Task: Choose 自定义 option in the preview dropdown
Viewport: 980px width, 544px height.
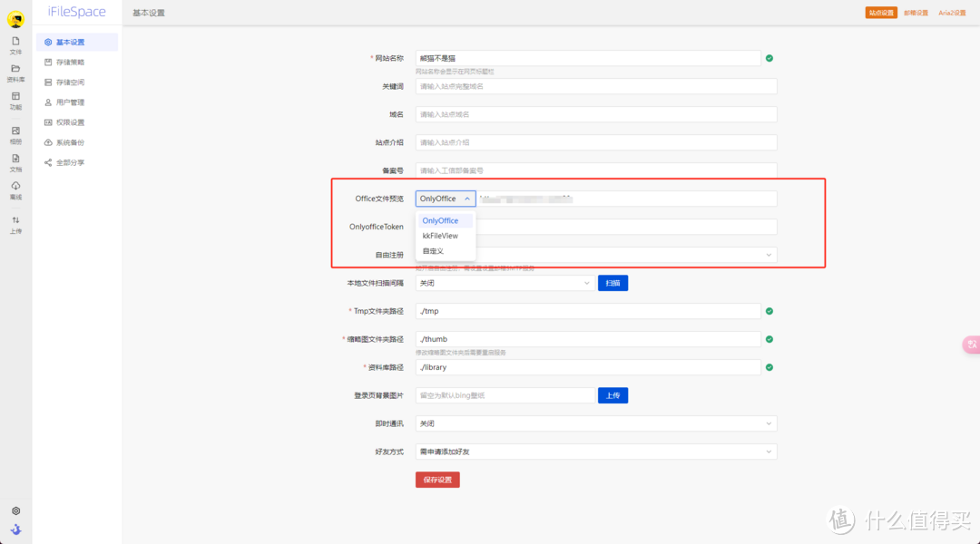Action: pos(433,250)
